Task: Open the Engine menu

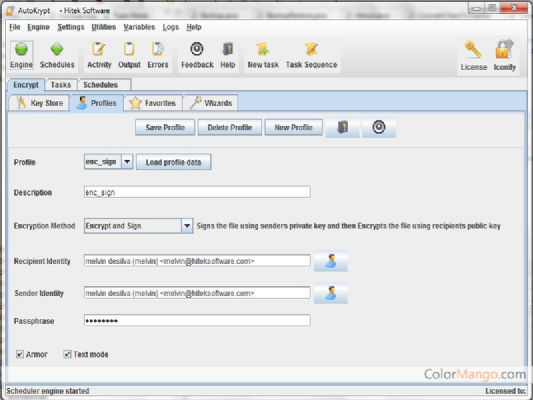Action: click(38, 27)
